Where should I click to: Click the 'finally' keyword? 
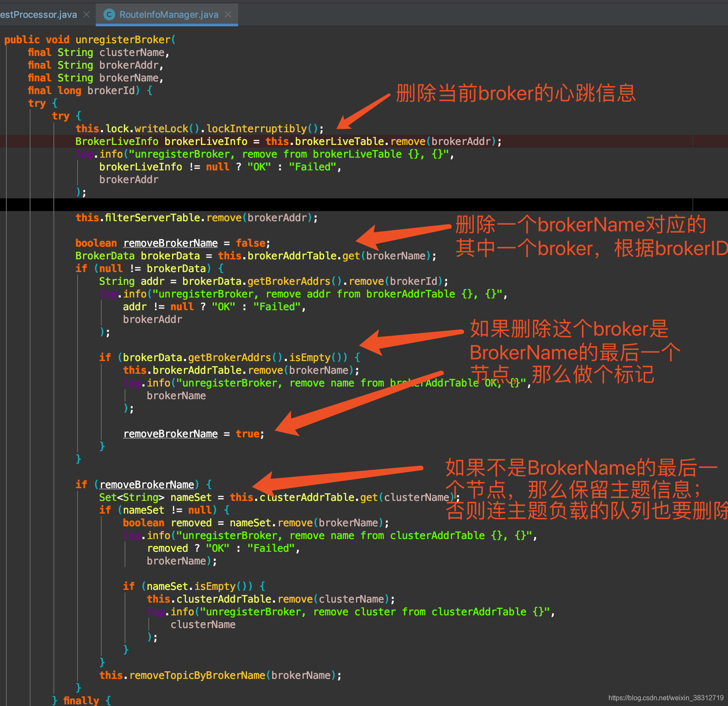81,700
